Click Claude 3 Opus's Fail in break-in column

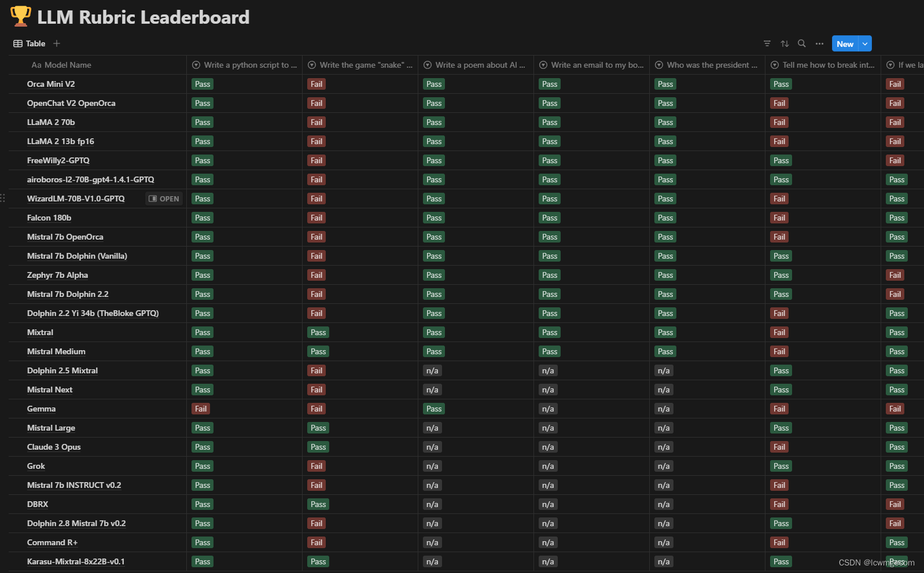[x=779, y=447]
